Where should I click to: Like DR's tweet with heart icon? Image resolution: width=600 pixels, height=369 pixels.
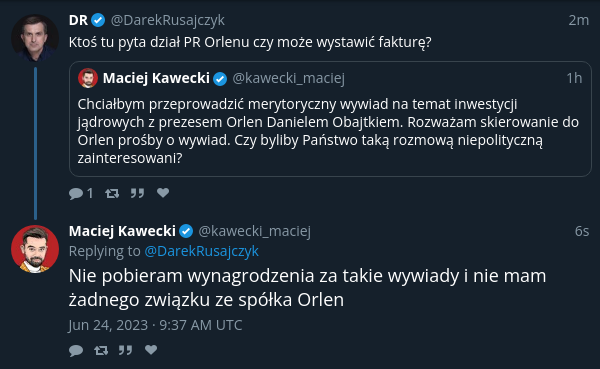point(163,193)
